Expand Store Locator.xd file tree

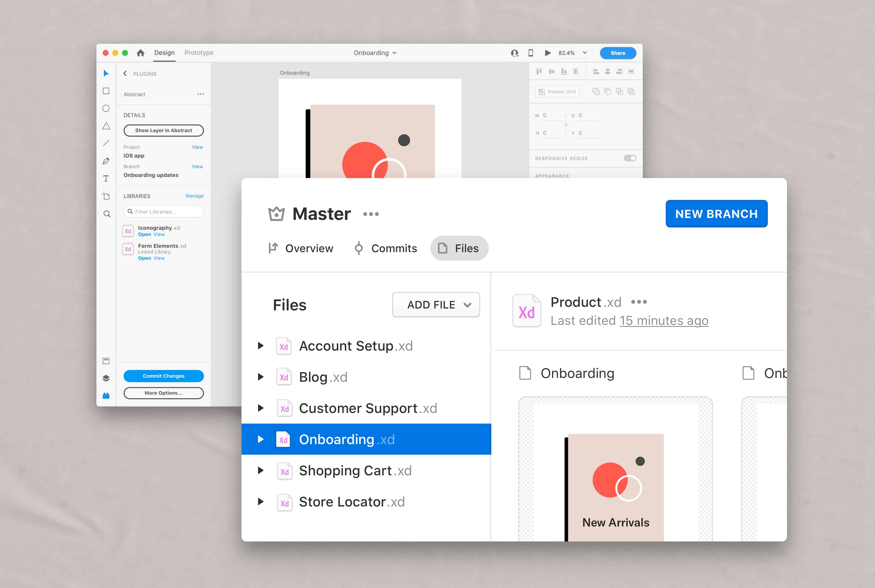point(261,501)
